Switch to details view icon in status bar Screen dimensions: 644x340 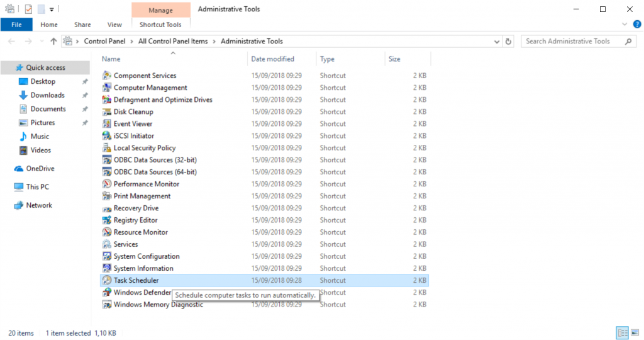[x=623, y=332]
